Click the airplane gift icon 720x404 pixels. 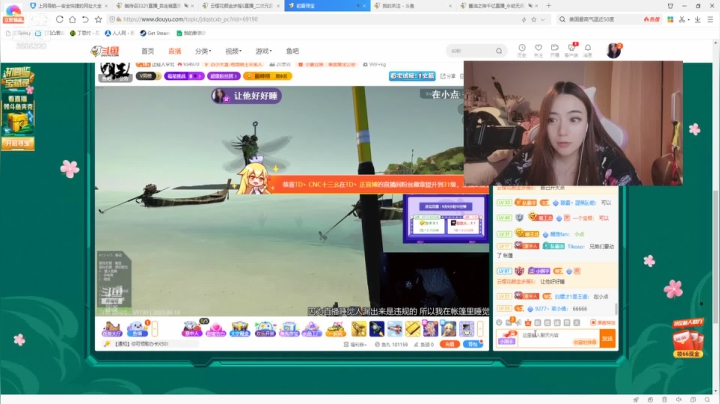pos(394,328)
